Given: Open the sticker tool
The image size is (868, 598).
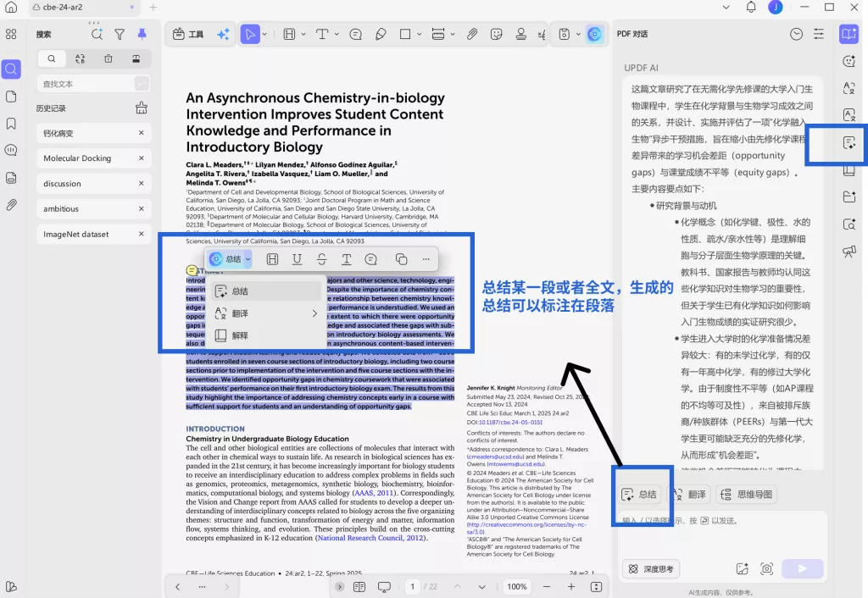Looking at the screenshot, I should (497, 34).
